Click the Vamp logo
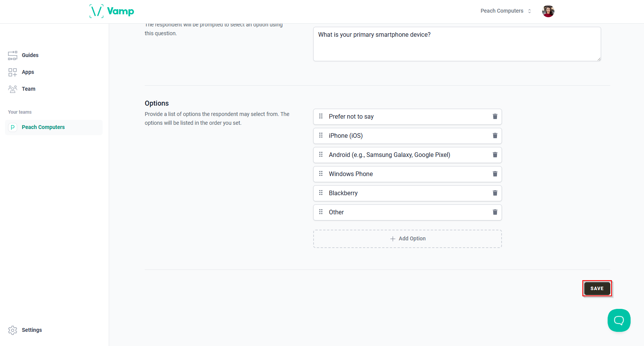 coord(112,11)
